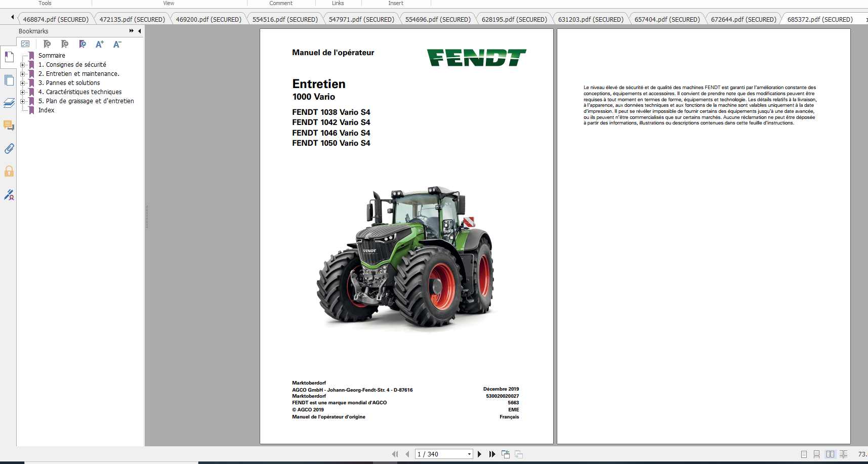Decrease bookmark font size with A-

coord(117,44)
